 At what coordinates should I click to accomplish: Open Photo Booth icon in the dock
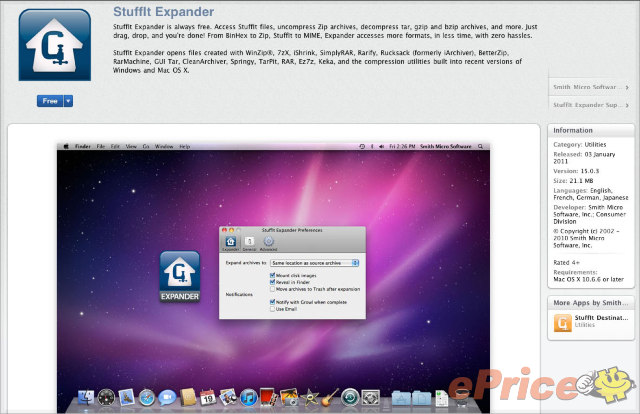coord(268,397)
